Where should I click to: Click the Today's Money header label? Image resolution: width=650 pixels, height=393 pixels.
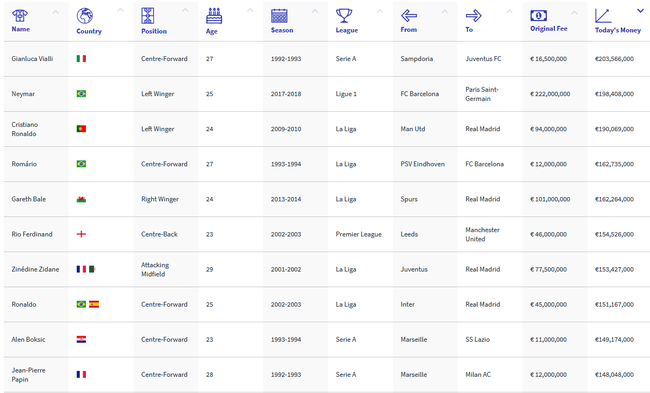coord(618,30)
